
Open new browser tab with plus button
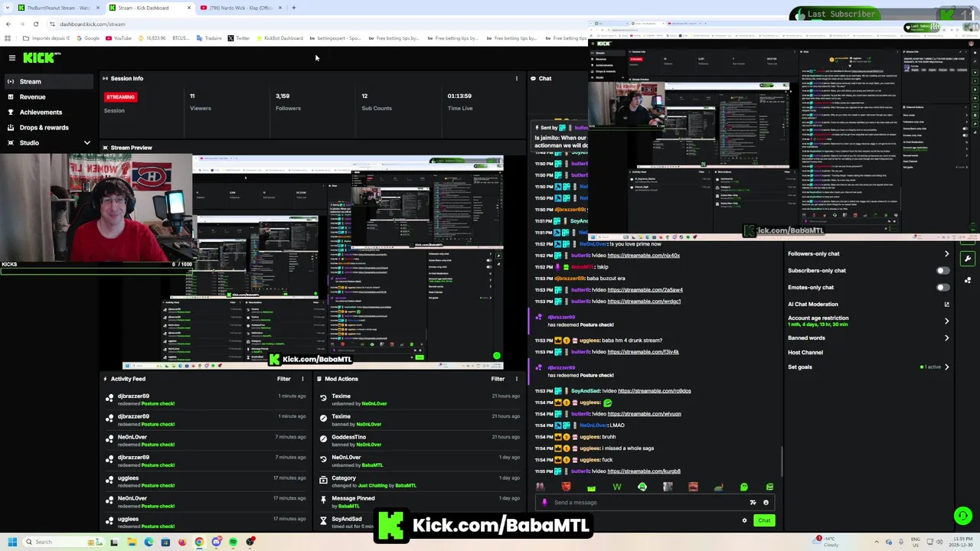coord(294,8)
